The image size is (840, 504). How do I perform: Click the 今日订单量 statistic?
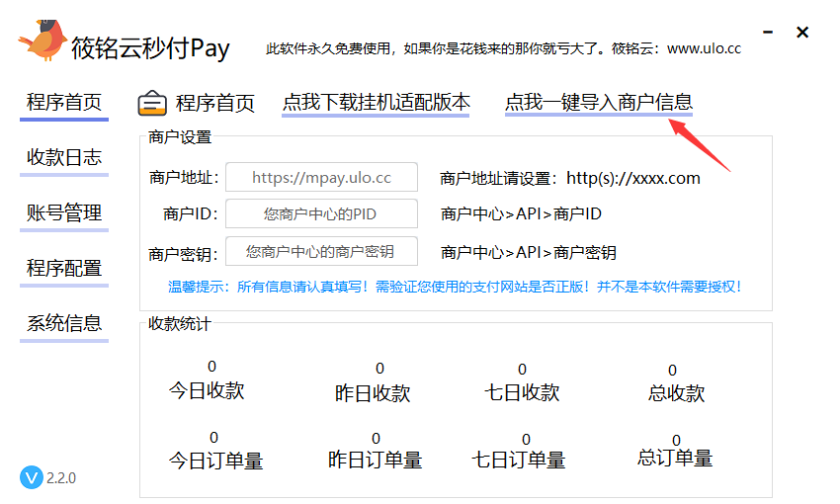215,452
